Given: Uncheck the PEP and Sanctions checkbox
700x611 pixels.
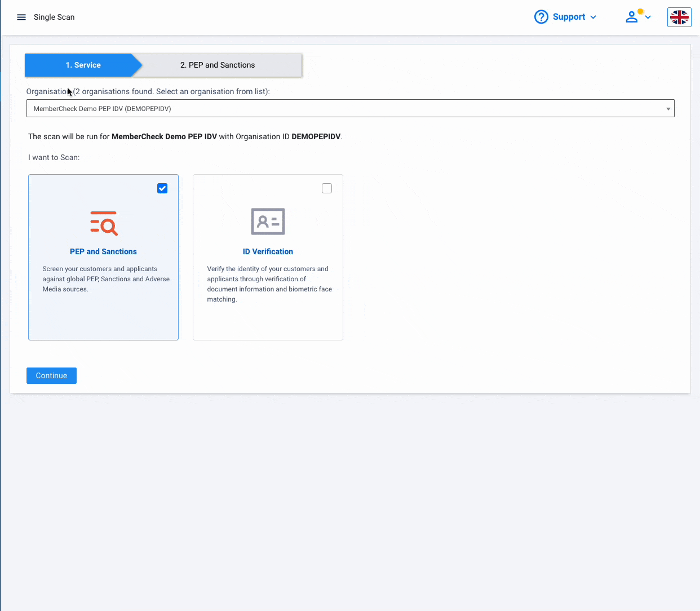Looking at the screenshot, I should coord(162,188).
